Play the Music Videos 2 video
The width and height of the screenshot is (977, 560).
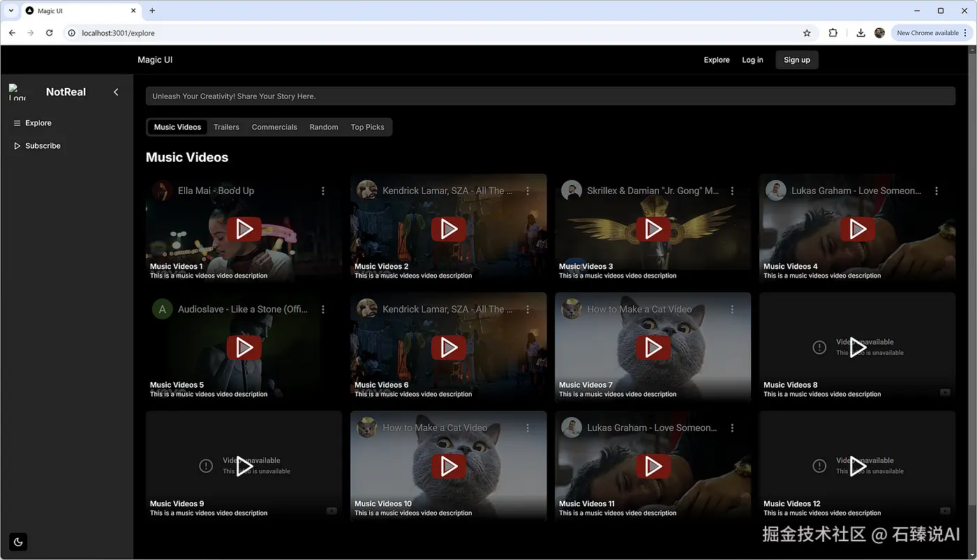coord(448,229)
